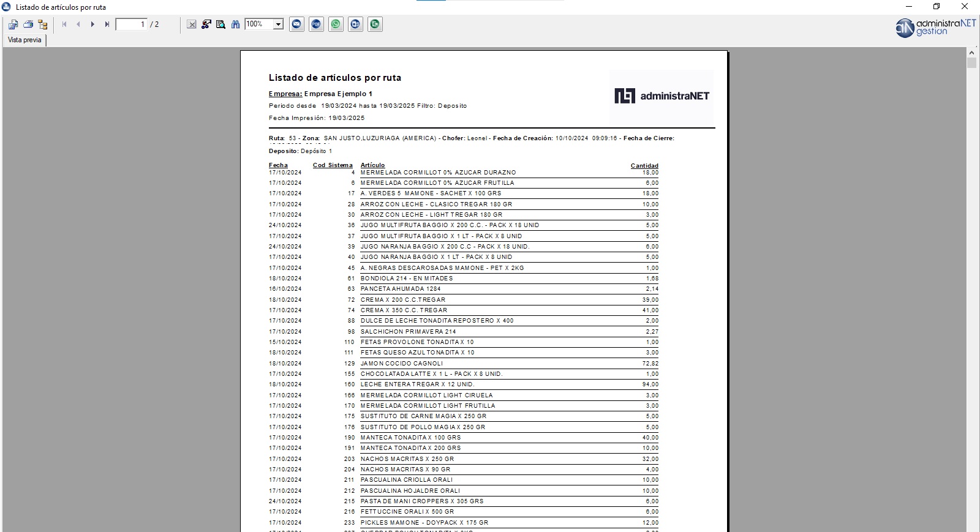Click ARROZ CON LECHE - CLASICO TREGAR row
Image resolution: width=980 pixels, height=532 pixels.
[464, 204]
